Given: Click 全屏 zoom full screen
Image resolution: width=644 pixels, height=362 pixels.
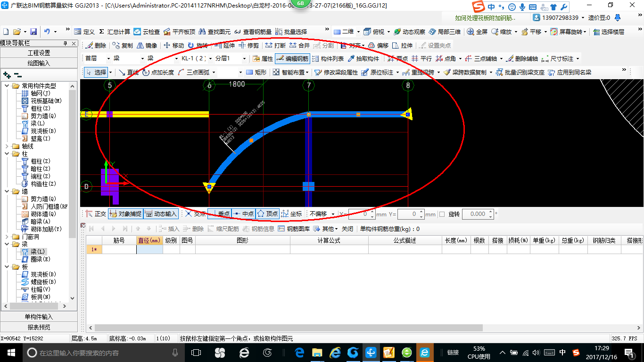Looking at the screenshot, I should tap(477, 32).
